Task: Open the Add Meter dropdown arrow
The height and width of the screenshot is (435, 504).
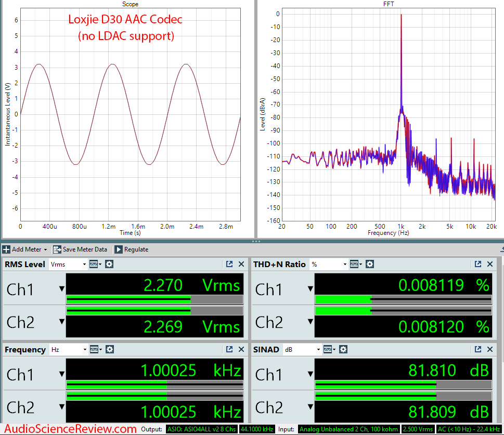Action: (45, 249)
